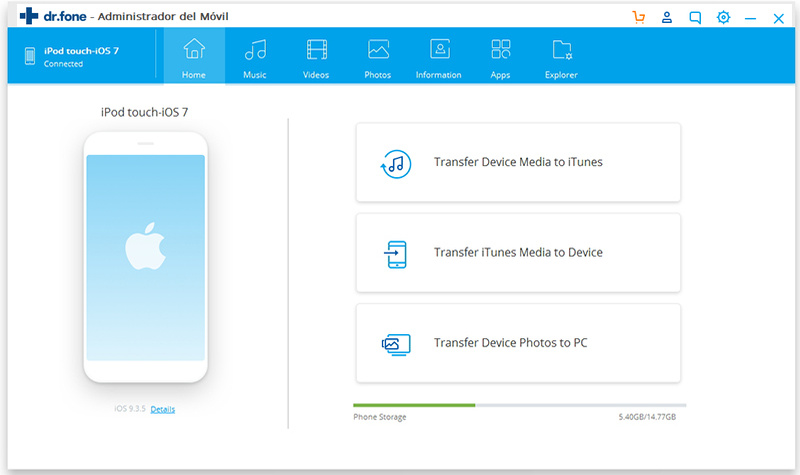Switch to the Home tab
The width and height of the screenshot is (800, 475).
point(194,56)
